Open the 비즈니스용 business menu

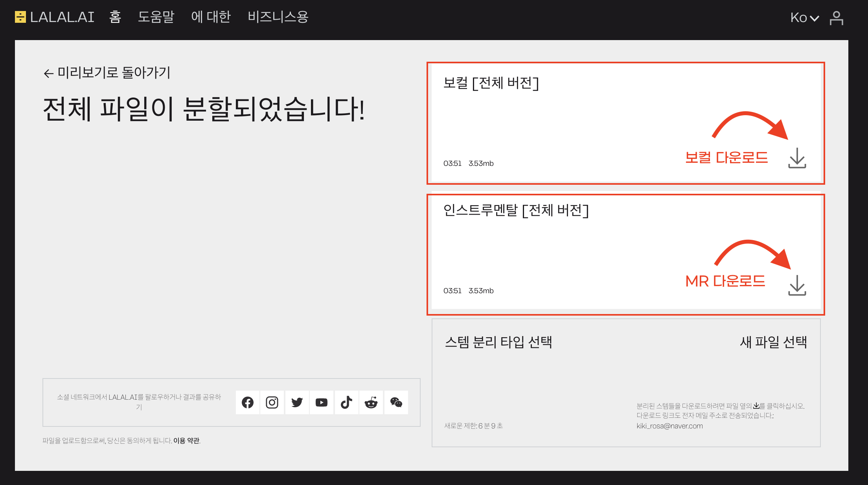pos(278,17)
